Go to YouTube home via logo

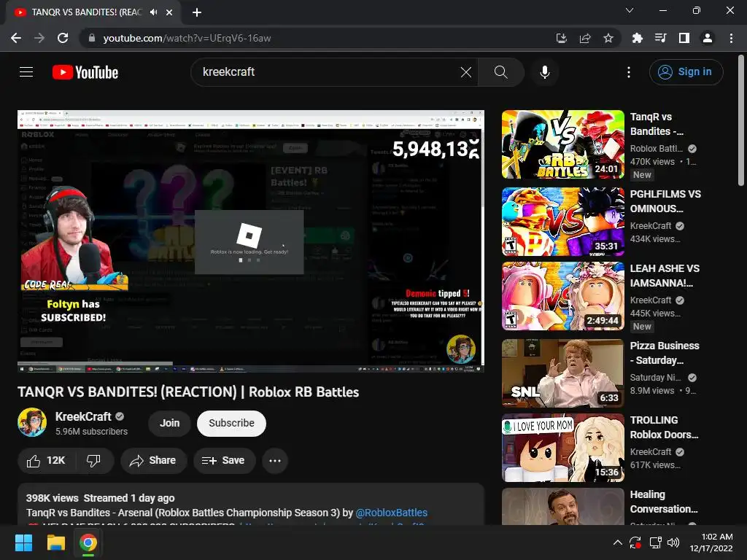point(85,72)
